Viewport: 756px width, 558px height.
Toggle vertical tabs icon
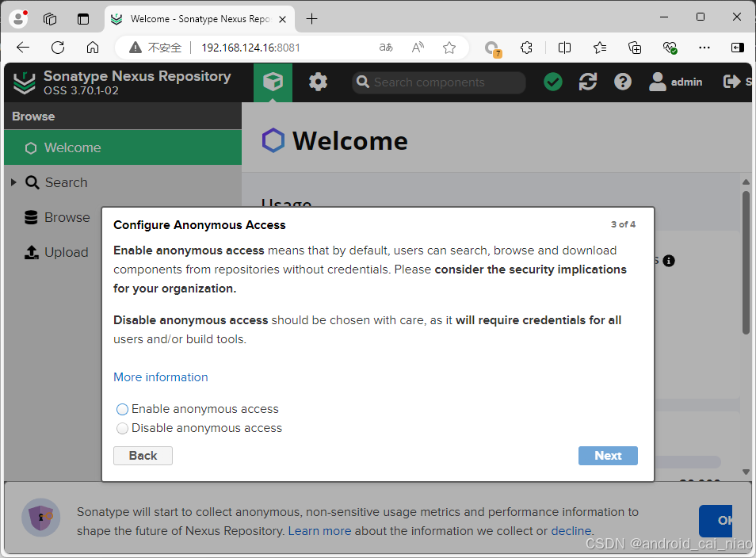pyautogui.click(x=83, y=19)
